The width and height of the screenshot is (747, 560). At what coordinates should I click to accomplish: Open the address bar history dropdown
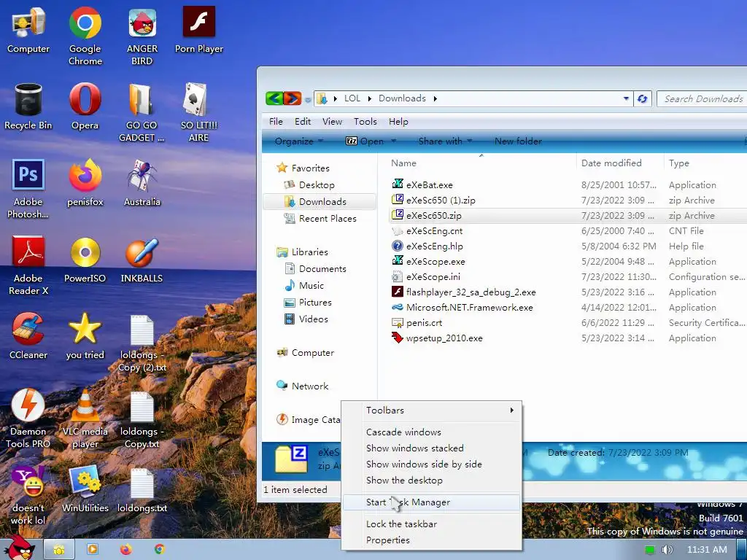(x=626, y=98)
